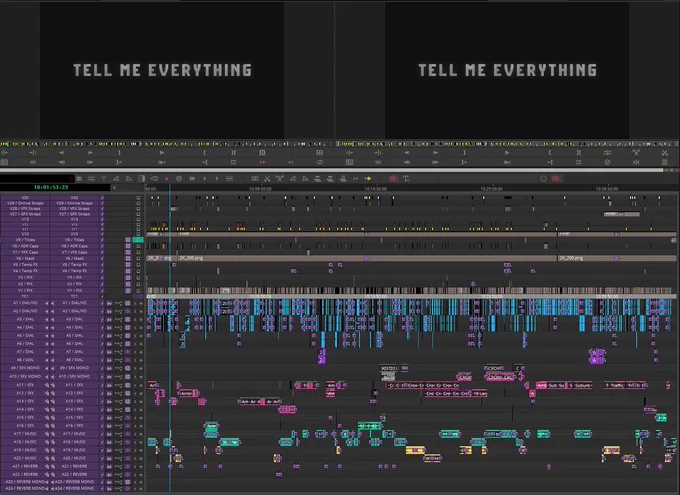Click the 10:29:50:00 mark on the timeline ruler
The width and height of the screenshot is (680, 495).
coord(491,189)
